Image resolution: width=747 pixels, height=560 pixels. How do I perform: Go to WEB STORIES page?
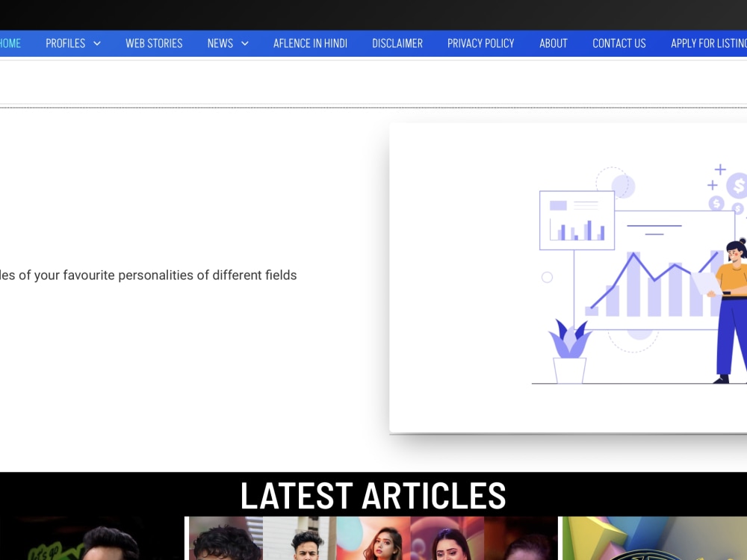(154, 43)
